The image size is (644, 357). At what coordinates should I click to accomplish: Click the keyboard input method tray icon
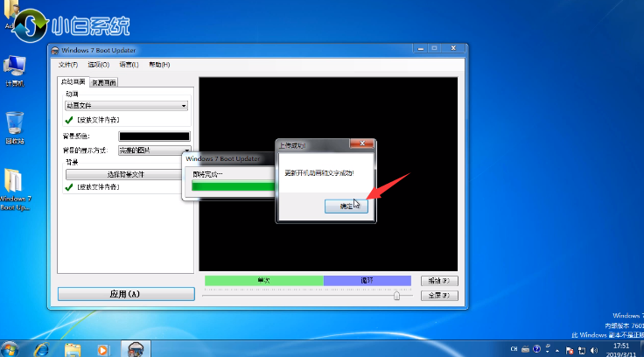pyautogui.click(x=525, y=350)
